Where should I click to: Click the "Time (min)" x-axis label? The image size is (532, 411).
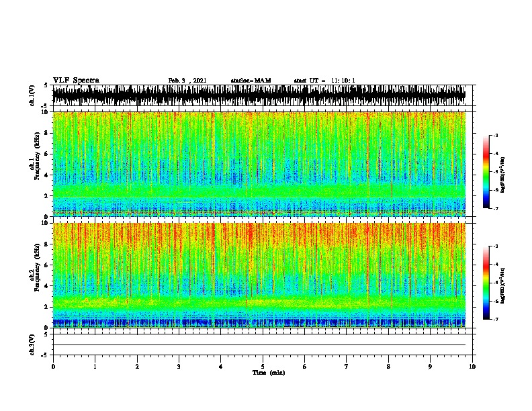269,373
